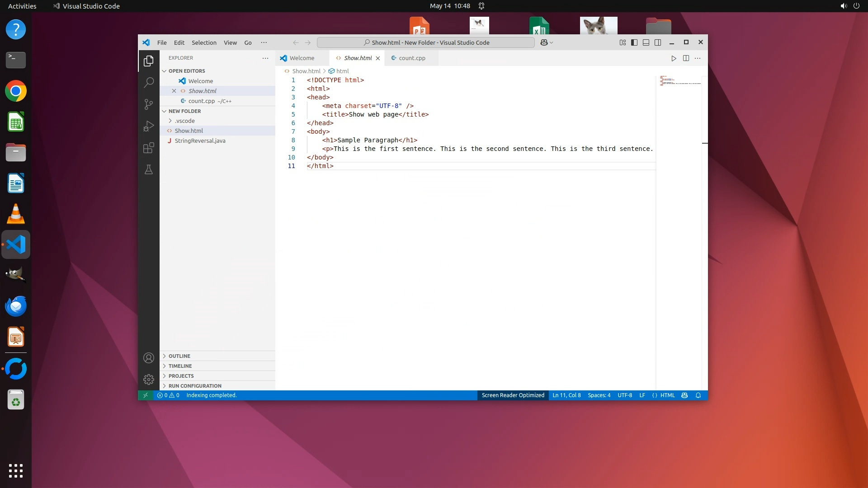Toggle the bottom Panel visibility

(x=646, y=42)
